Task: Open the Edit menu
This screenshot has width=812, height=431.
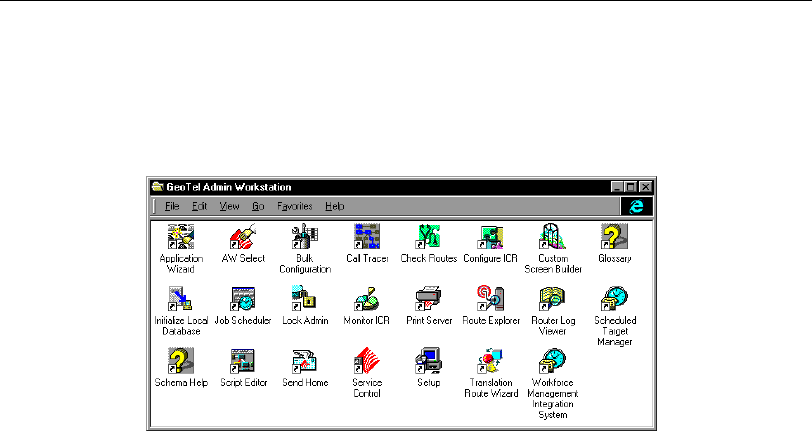Action: click(x=199, y=206)
